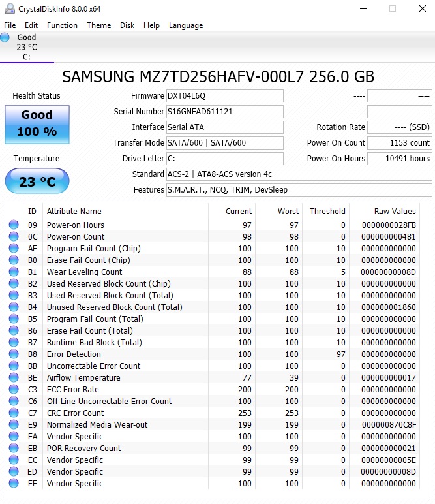Click the CRC Error Count current value 253
Image resolution: width=435 pixels, height=504 pixels.
[245, 413]
